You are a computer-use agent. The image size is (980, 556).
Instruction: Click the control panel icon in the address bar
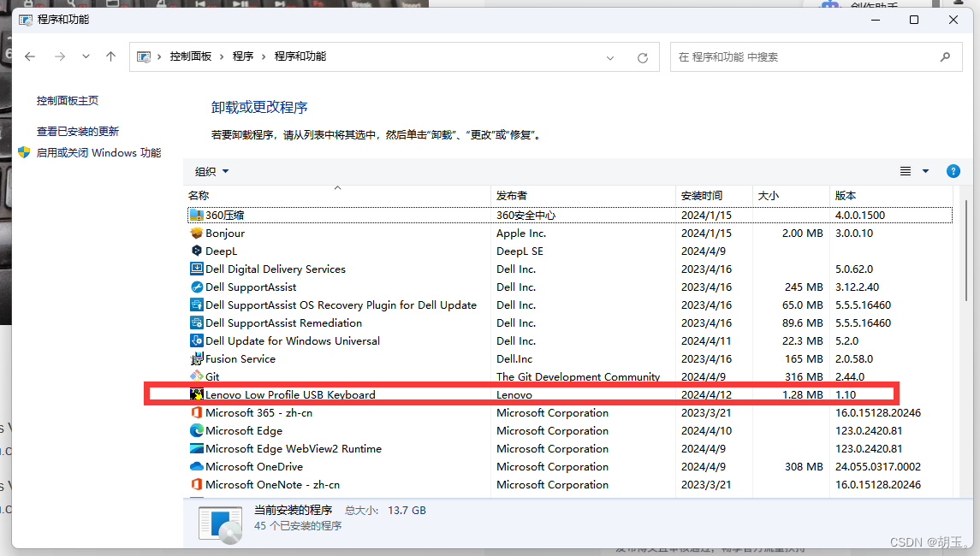144,56
